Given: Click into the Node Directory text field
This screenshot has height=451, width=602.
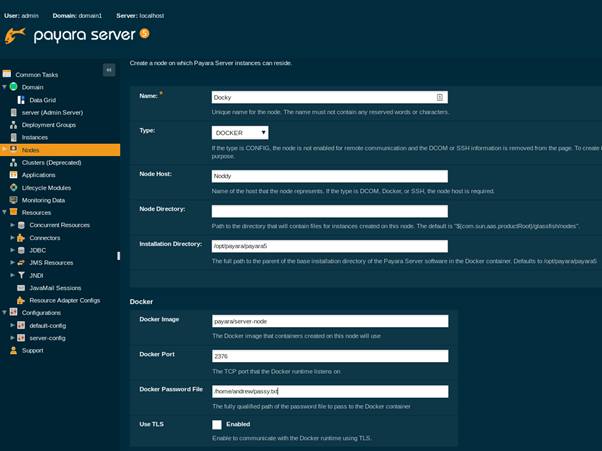Looking at the screenshot, I should 329,211.
